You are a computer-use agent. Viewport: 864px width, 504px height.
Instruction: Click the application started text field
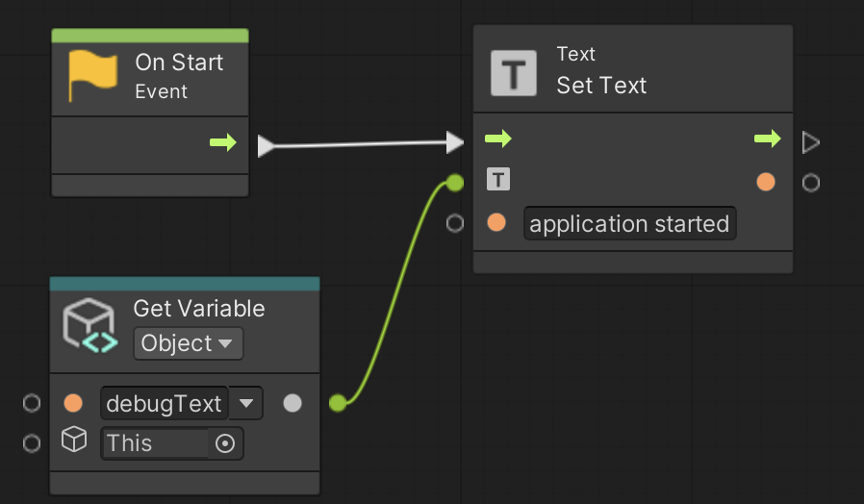(629, 224)
